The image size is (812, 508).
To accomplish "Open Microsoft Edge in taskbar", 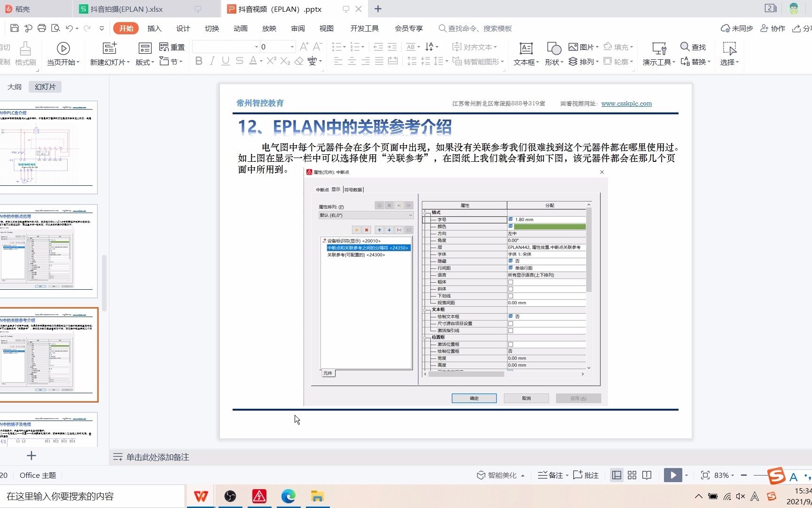I will (x=289, y=496).
